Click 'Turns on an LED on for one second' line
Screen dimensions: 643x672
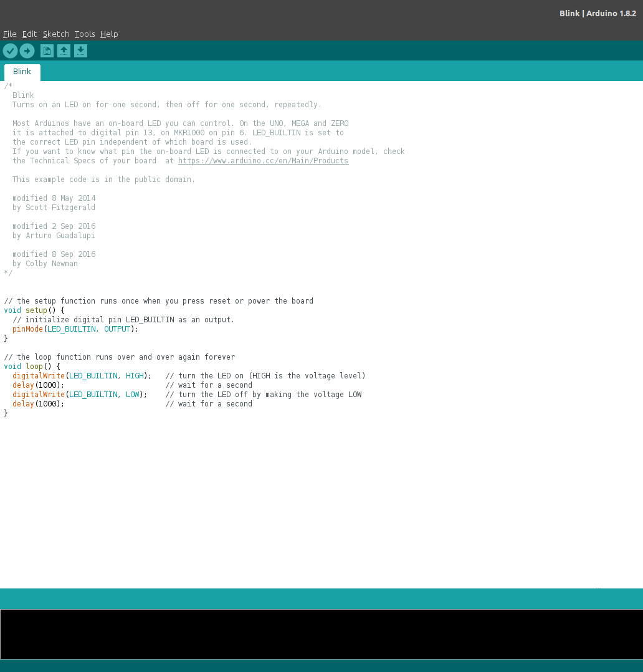(167, 105)
